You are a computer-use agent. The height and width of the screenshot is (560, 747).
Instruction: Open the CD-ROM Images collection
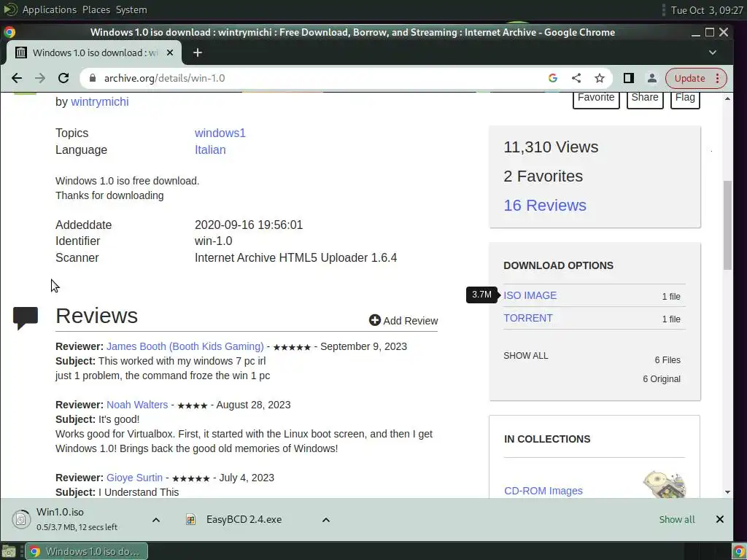pos(543,491)
